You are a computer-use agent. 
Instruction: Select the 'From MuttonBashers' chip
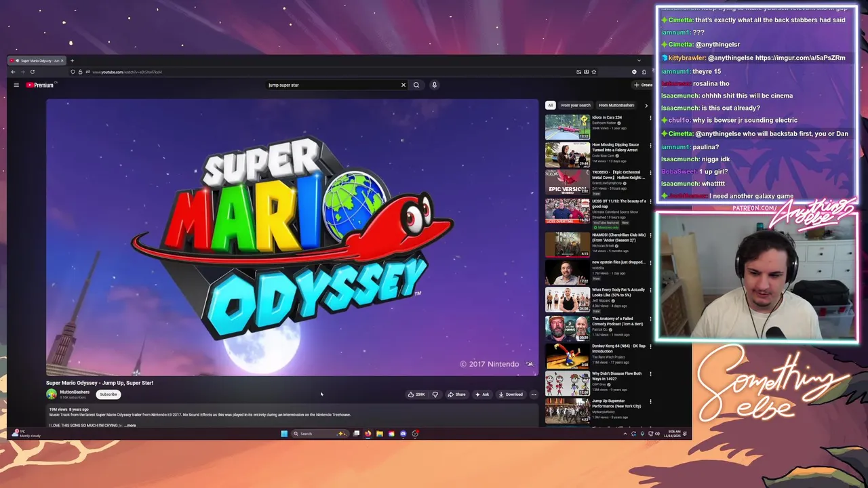(616, 105)
